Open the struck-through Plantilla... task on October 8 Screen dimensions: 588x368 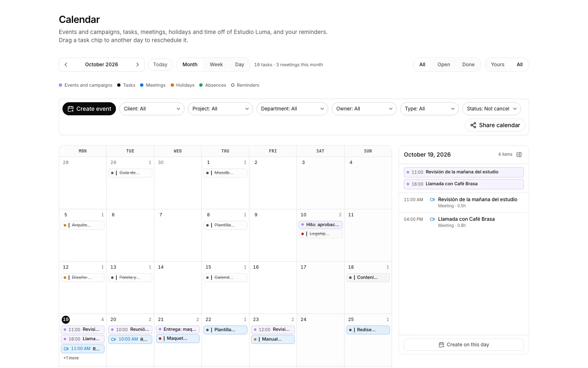(225, 225)
